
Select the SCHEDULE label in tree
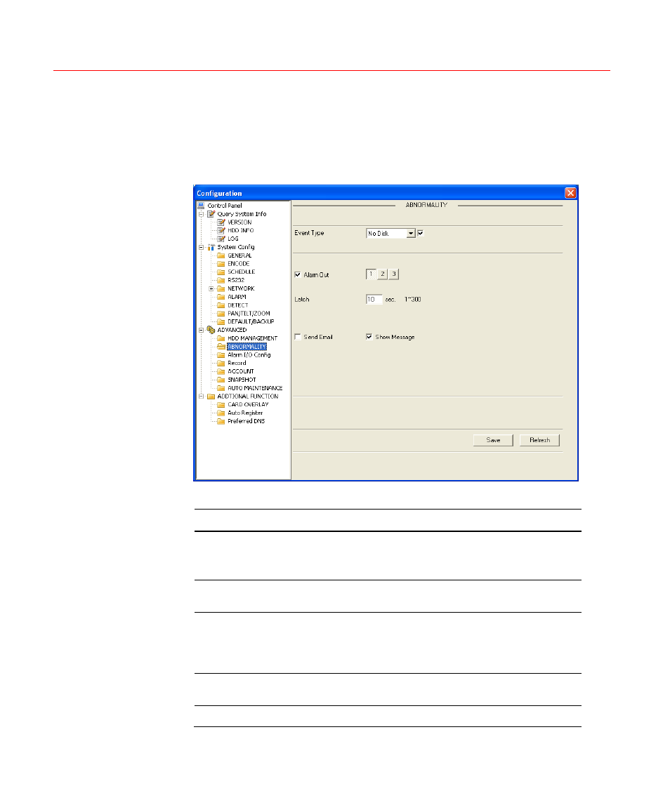[241, 272]
